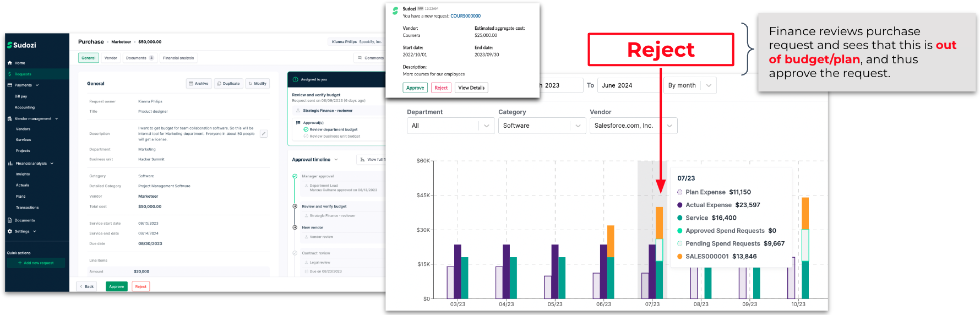The image size is (980, 315).
Task: Click the Sudozi logo in sidebar
Action: pos(21,45)
